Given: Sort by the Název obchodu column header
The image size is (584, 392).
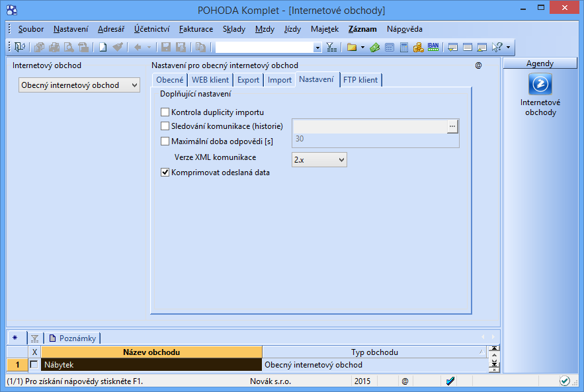Looking at the screenshot, I should (x=151, y=352).
